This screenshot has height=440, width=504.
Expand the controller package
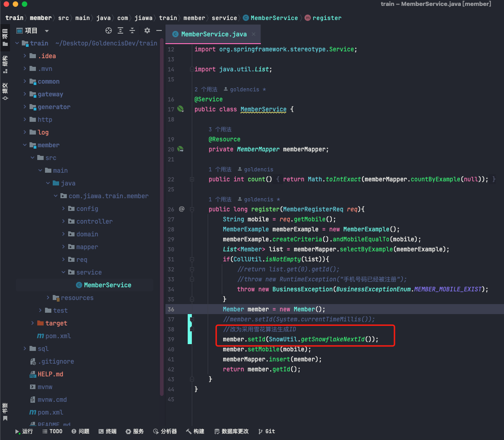coord(63,221)
